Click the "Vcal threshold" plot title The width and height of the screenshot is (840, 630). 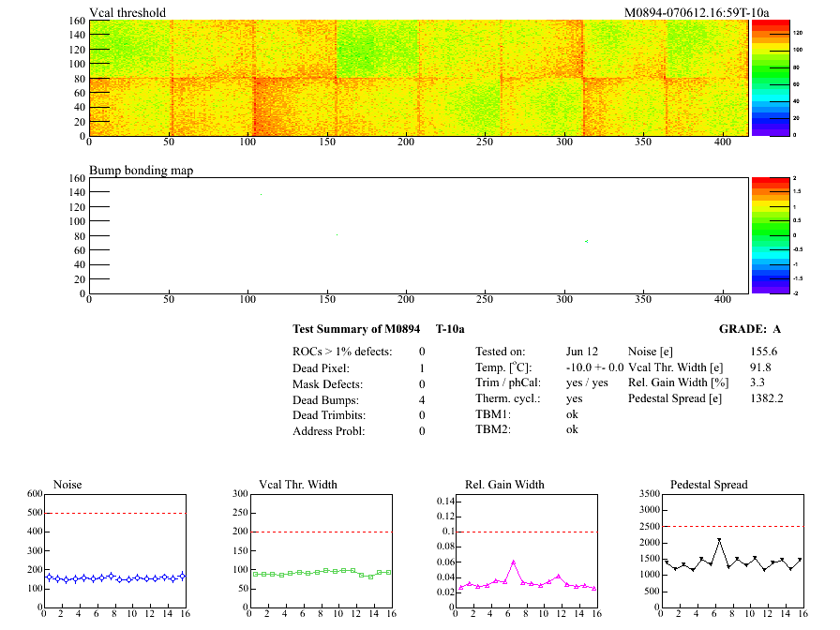[x=127, y=12]
